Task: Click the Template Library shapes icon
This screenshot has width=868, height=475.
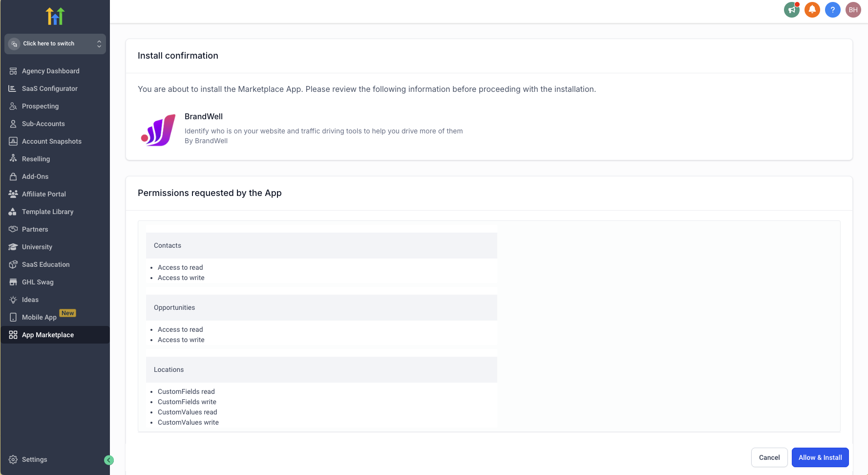Action: pos(13,212)
